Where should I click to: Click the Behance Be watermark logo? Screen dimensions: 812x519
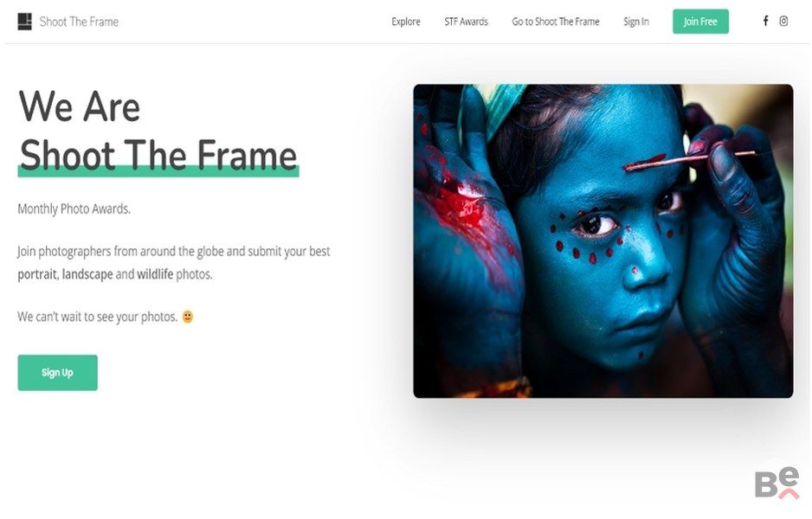(777, 483)
